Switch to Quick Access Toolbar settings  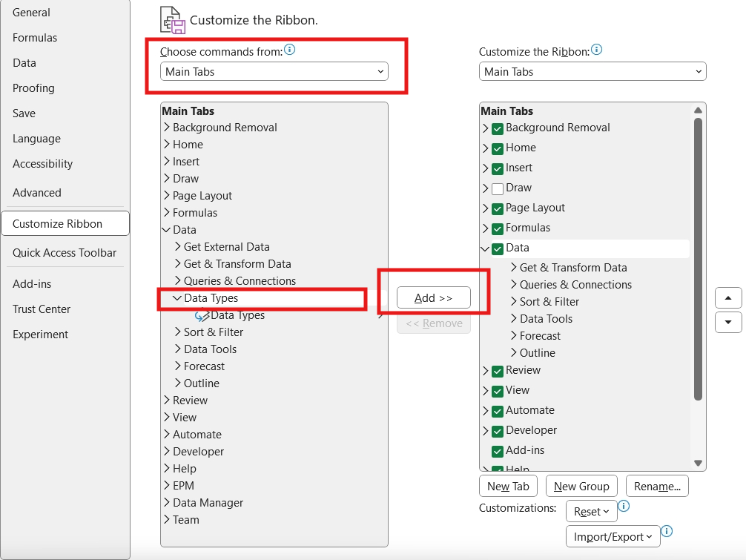(65, 252)
